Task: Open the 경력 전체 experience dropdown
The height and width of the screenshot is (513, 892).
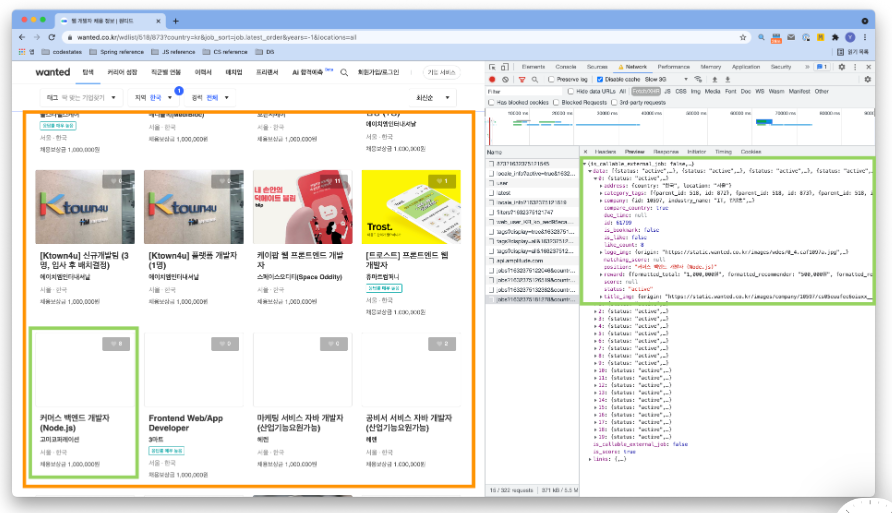Action: coord(210,98)
